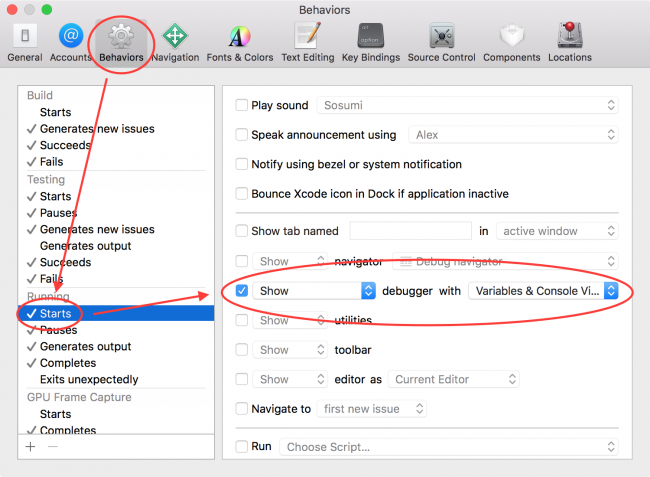Switch to Text Editing preferences
Viewport: 650px width, 477px height.
(x=306, y=41)
